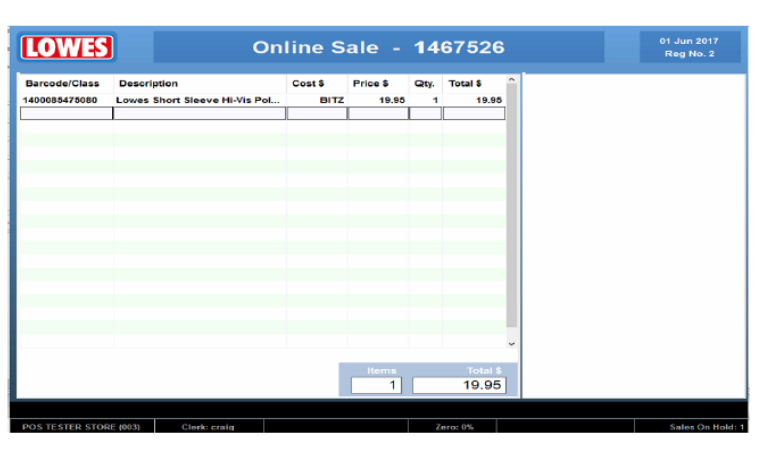Screen dimensions: 765x453
Task: Click the Items count box showing 1
Action: click(x=376, y=385)
